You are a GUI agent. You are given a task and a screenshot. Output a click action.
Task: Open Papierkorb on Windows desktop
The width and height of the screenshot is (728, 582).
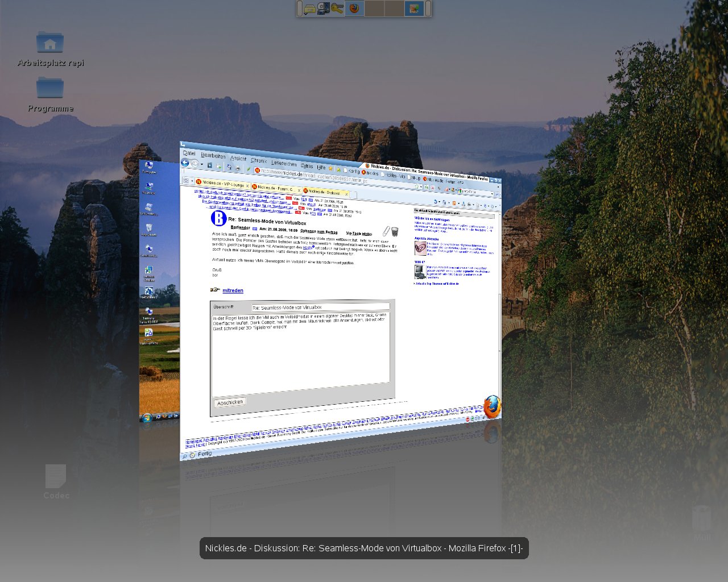point(148,230)
